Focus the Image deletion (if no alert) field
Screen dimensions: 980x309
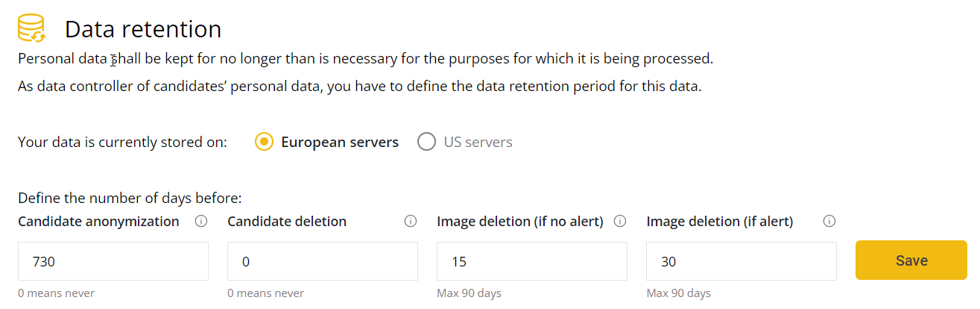click(532, 261)
